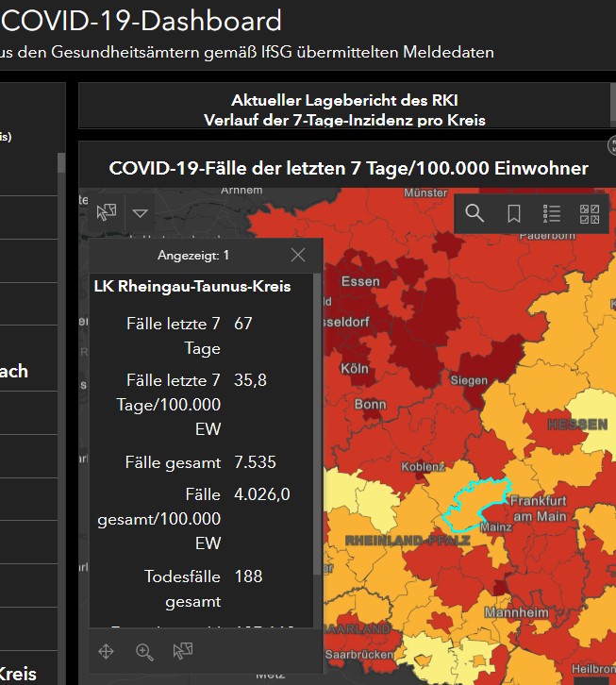Open Verlauf der 7-Tage-Inzidenz pro Kreis link
The height and width of the screenshot is (685, 616).
[343, 120]
